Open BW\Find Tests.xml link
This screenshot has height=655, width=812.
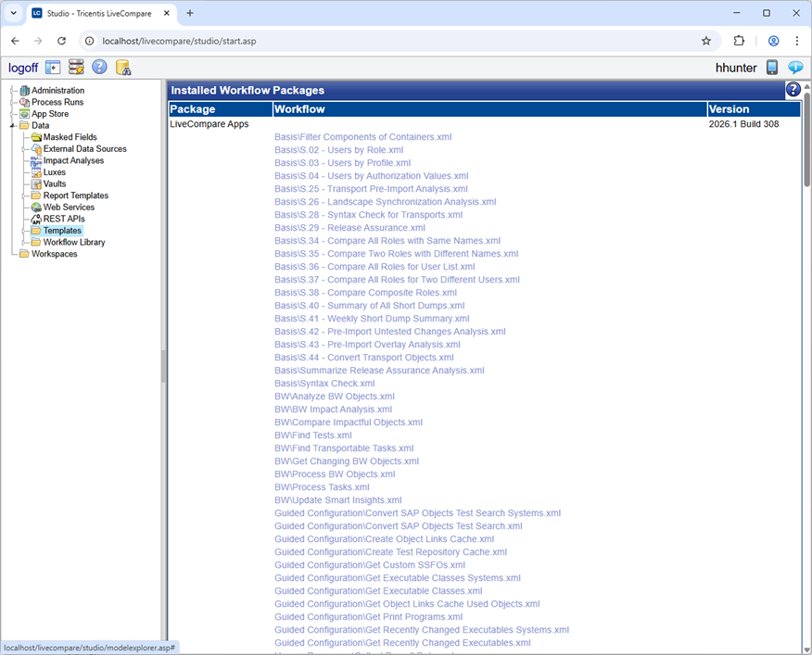[312, 435]
